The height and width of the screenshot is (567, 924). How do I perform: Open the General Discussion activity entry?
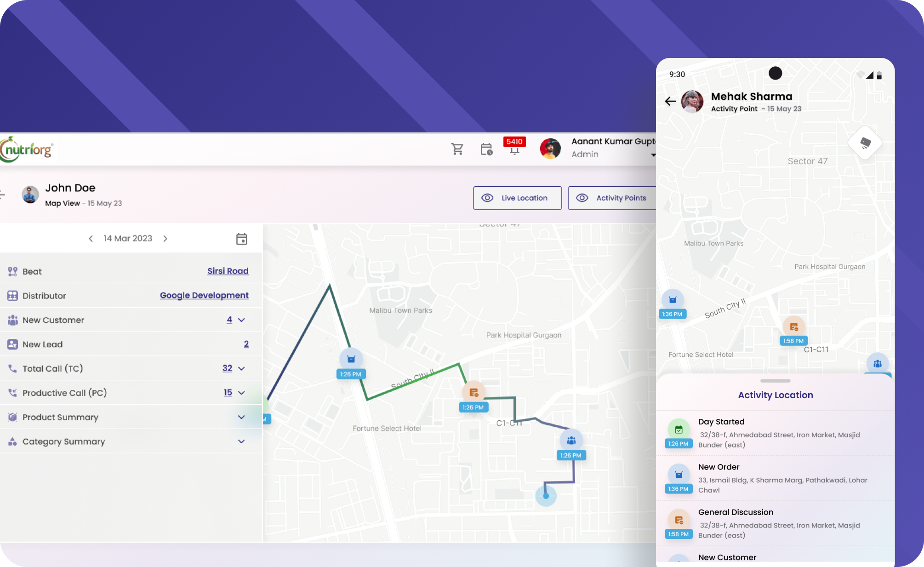point(776,523)
